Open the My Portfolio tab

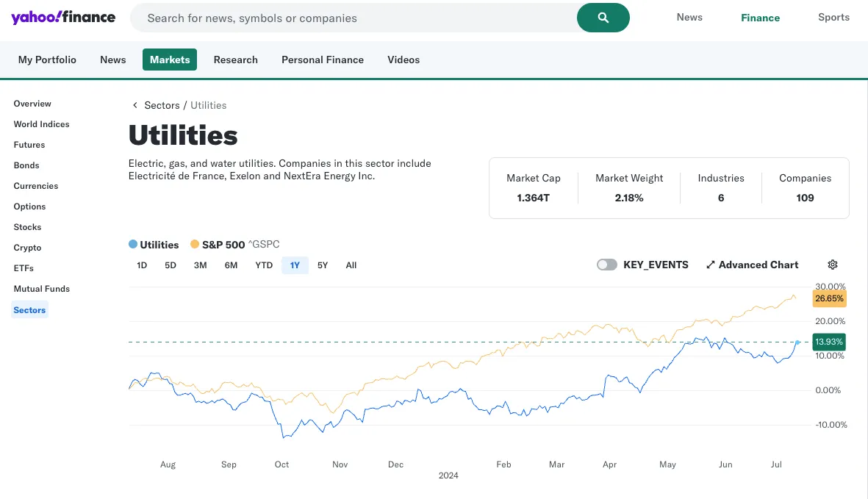[x=47, y=60]
